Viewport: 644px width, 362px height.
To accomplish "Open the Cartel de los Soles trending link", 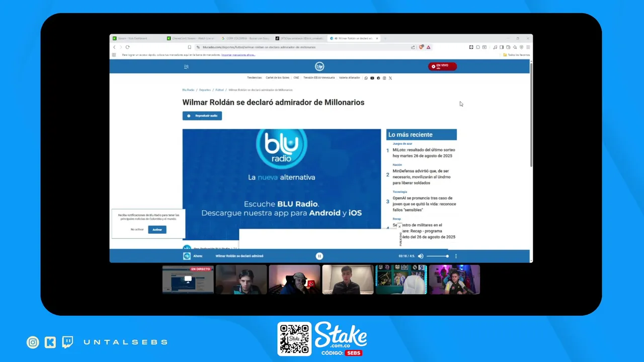I will [x=277, y=78].
